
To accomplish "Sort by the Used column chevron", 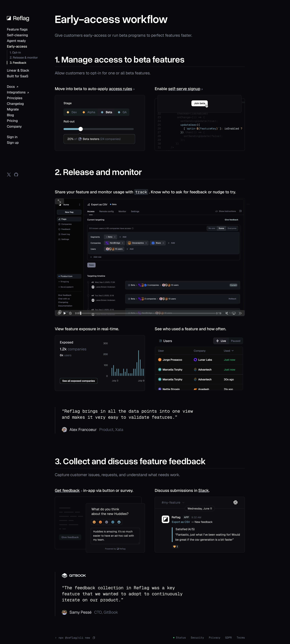I will click(x=233, y=351).
